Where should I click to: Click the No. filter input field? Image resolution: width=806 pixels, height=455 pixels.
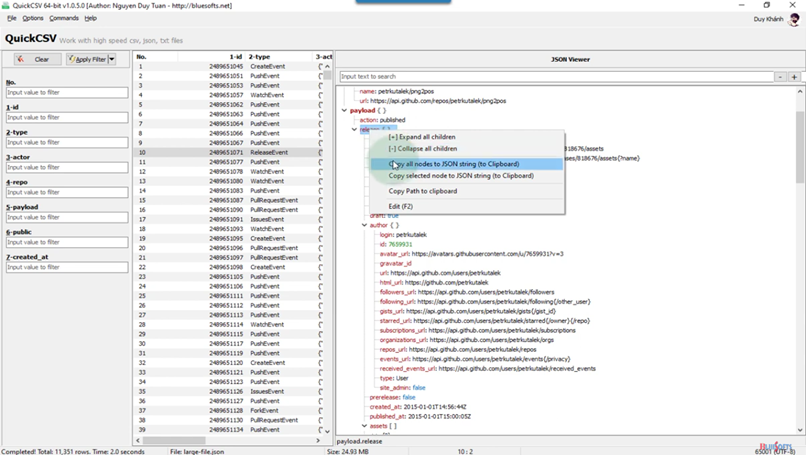[67, 93]
